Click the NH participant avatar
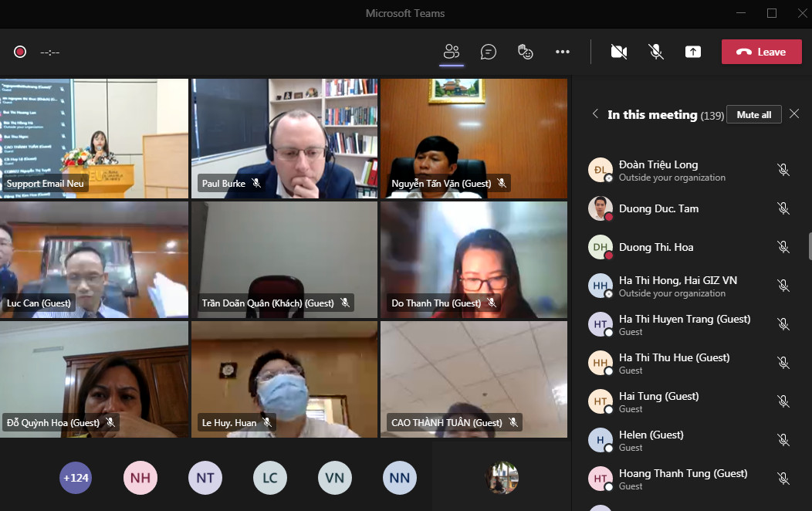The image size is (812, 511). click(x=140, y=478)
